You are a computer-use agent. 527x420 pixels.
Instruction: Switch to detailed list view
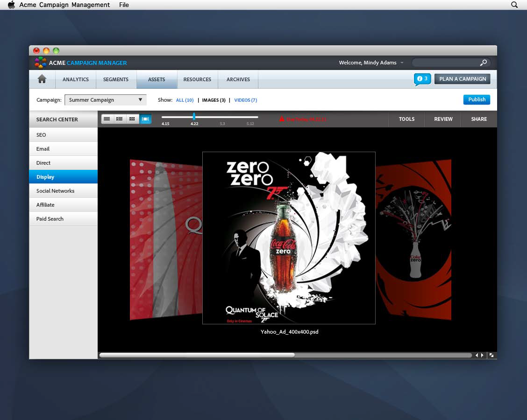click(119, 119)
